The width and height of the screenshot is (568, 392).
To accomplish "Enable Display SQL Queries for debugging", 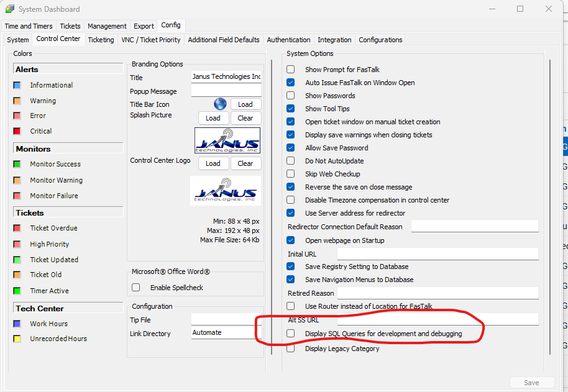I will pyautogui.click(x=291, y=334).
